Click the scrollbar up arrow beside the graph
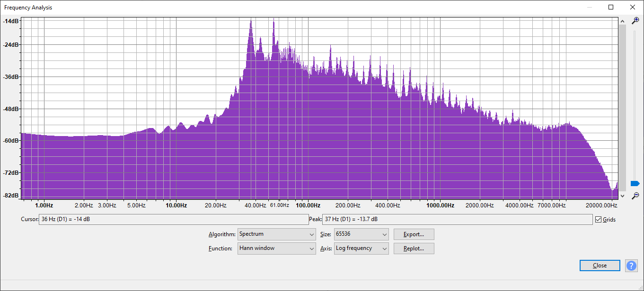Image resolution: width=644 pixels, height=291 pixels. (x=622, y=21)
